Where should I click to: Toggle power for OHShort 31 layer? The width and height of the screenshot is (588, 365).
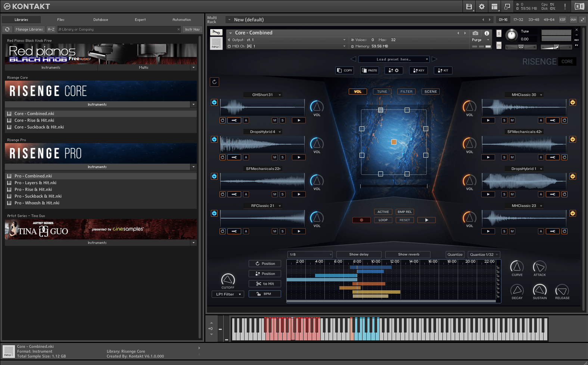click(214, 102)
